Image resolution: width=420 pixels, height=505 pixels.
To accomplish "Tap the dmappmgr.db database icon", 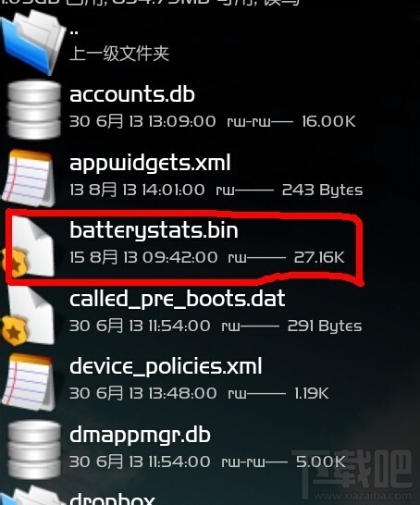I will tap(34, 450).
